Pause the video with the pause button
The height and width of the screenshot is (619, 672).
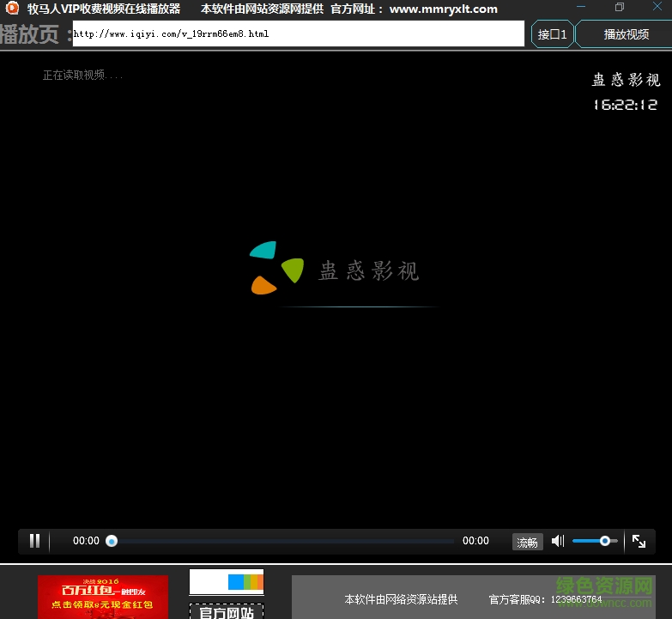click(34, 541)
